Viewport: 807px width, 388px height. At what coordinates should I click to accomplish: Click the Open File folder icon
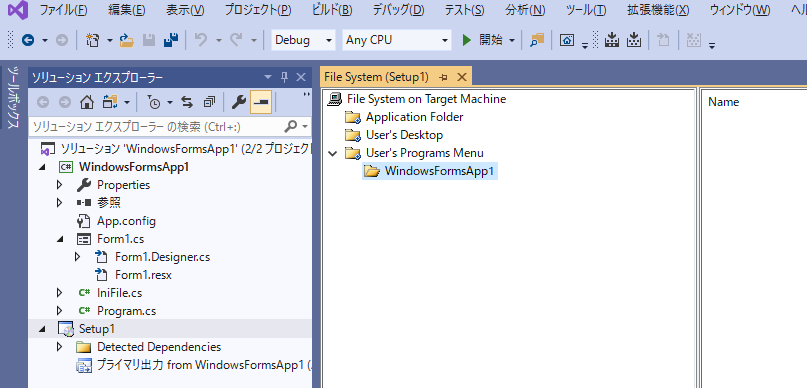(127, 40)
